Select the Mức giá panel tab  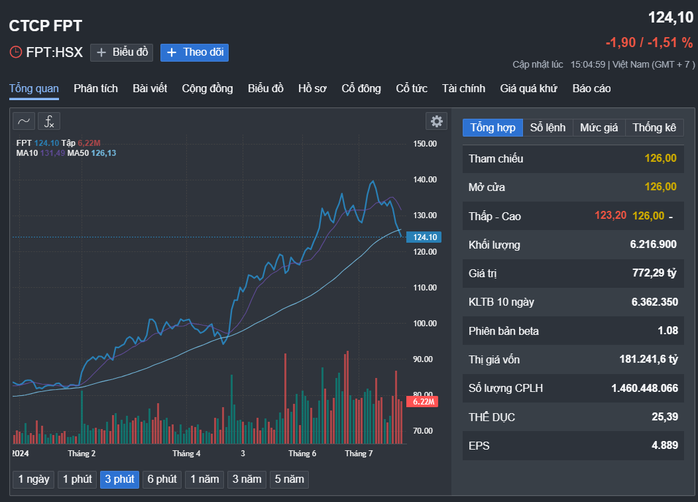coord(599,128)
